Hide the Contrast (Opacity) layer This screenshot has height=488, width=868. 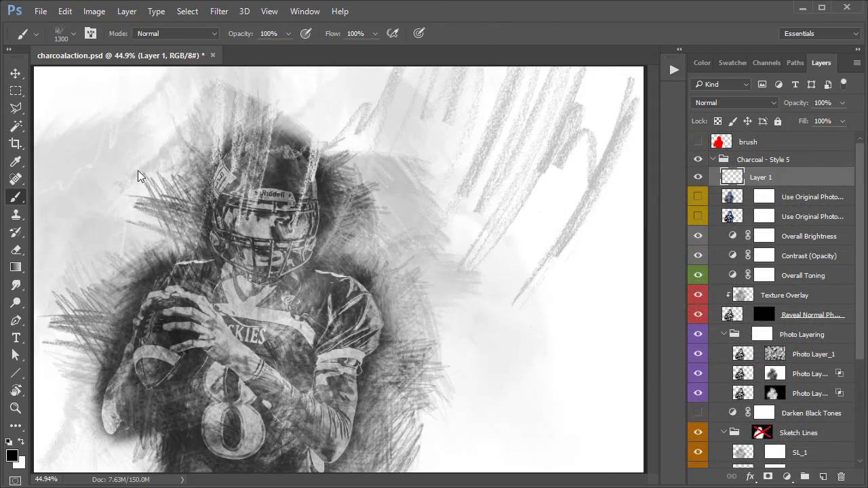pyautogui.click(x=698, y=256)
